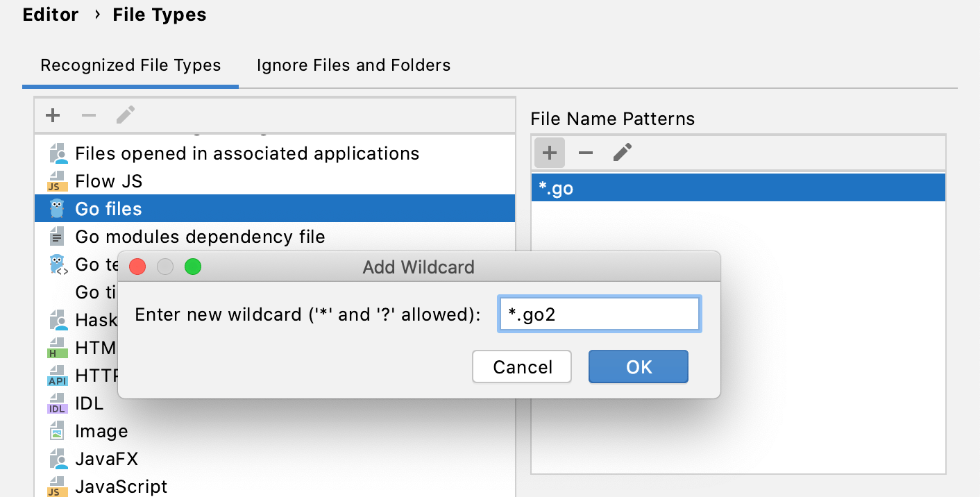Remove the *.go pattern using minus icon
Screen dimensions: 980x497
click(x=585, y=153)
